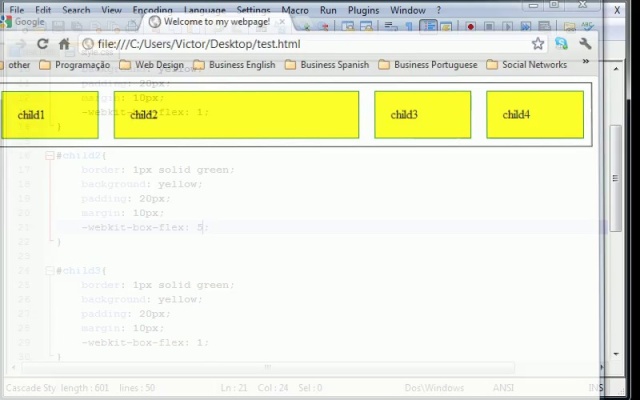Toggle word wrap in Notepad++ toolbar
640x400 pixels.
(x=391, y=27)
